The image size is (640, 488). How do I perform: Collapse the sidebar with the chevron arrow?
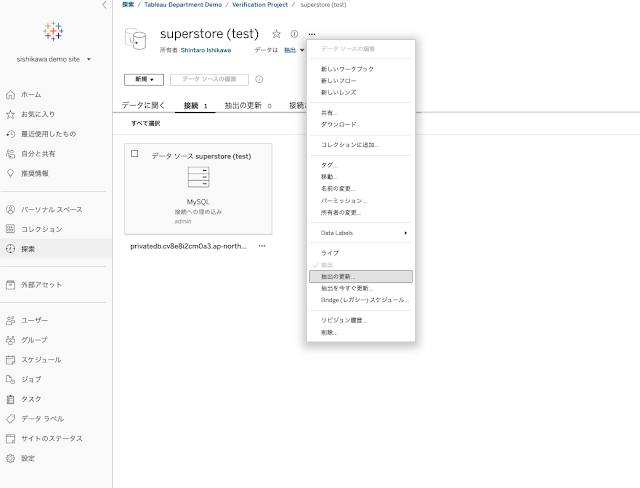pyautogui.click(x=104, y=4)
